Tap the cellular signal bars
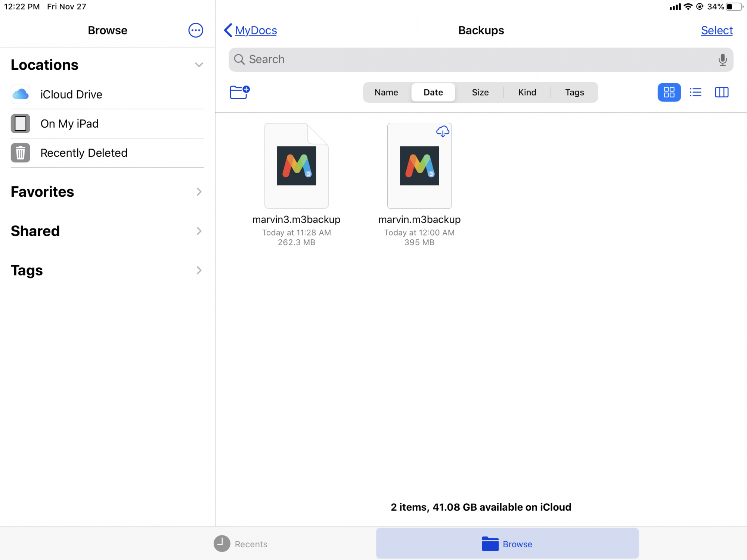Viewport: 747px width, 560px height. [x=675, y=7]
